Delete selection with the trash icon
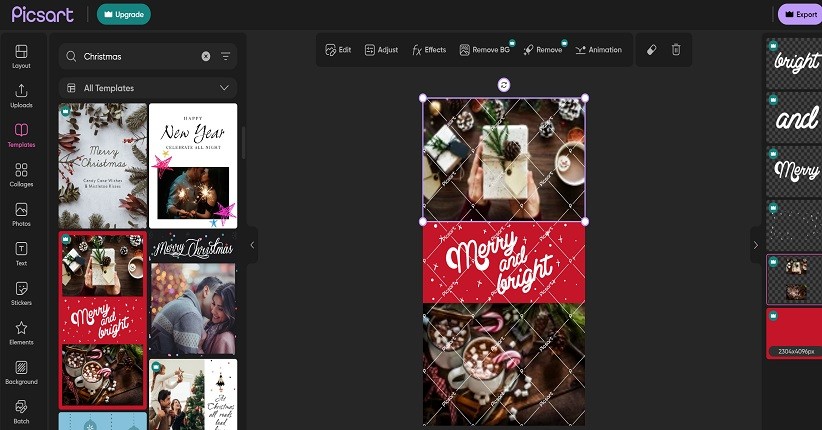This screenshot has height=430, width=822. [676, 49]
